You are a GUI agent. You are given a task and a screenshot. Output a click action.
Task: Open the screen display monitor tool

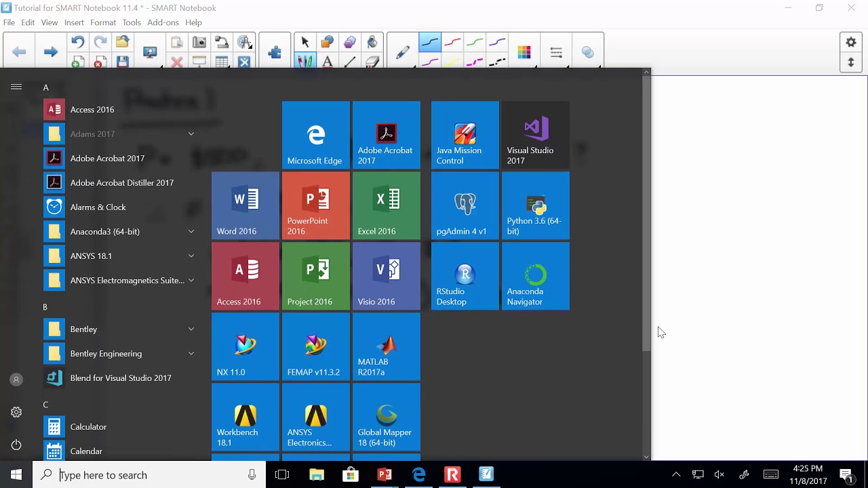(151, 52)
